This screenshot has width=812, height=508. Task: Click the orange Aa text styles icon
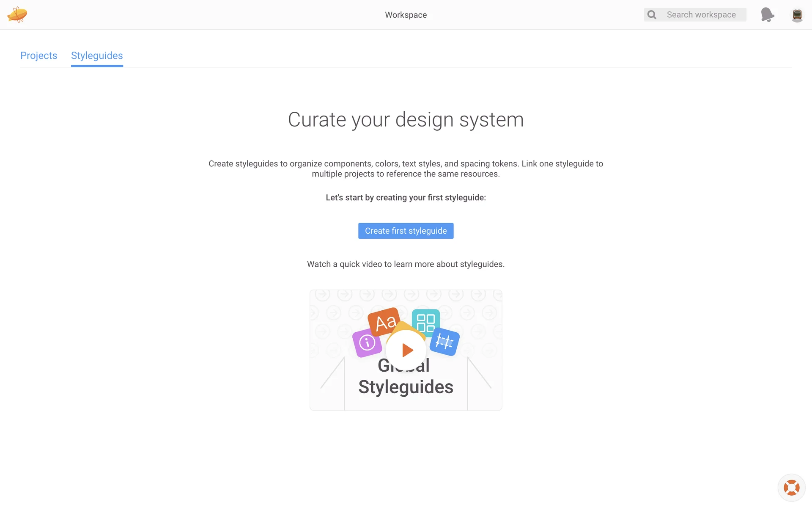click(x=383, y=320)
